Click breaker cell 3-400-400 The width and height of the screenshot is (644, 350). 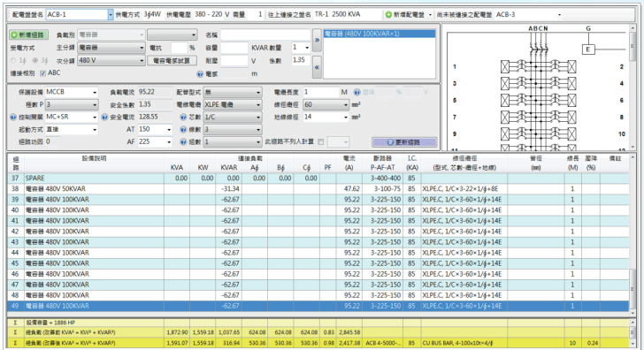pyautogui.click(x=382, y=178)
